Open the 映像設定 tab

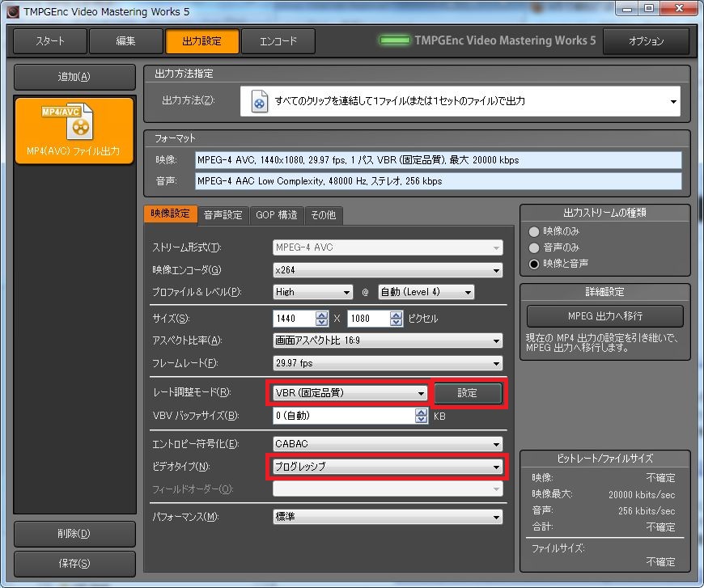click(x=171, y=214)
